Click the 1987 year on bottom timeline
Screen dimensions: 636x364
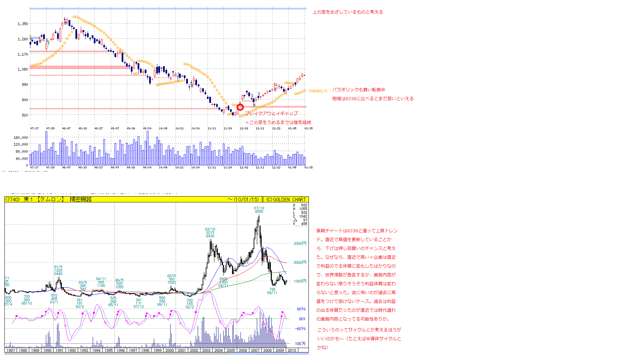[11, 350]
